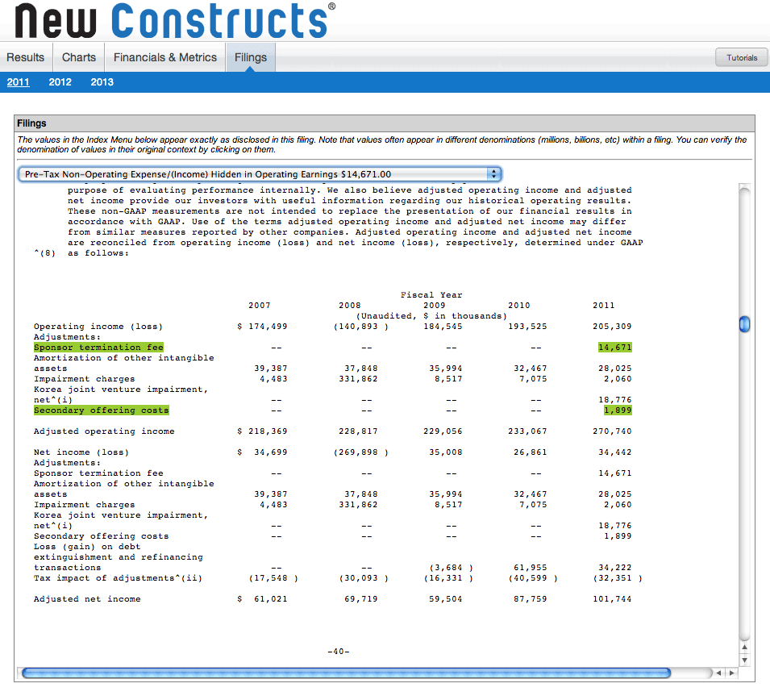Viewport: 770px width, 700px height.
Task: Click the horizontal scrollbar thumb of the filing
Action: (x=346, y=673)
